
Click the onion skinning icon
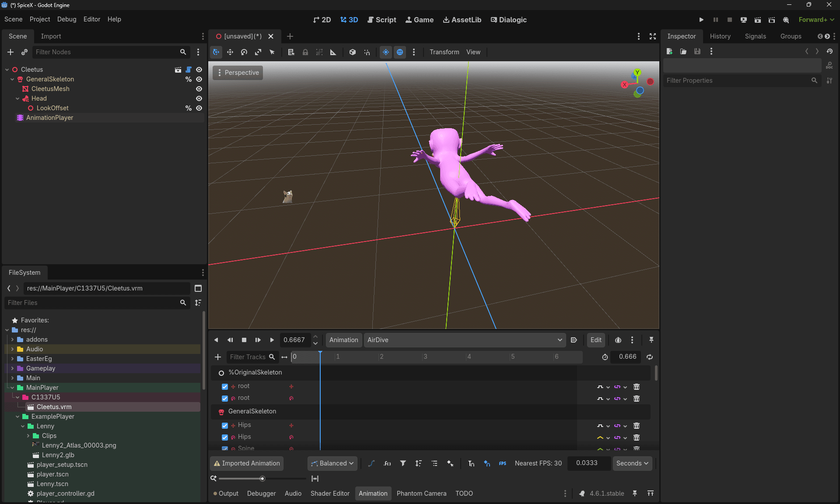[618, 340]
